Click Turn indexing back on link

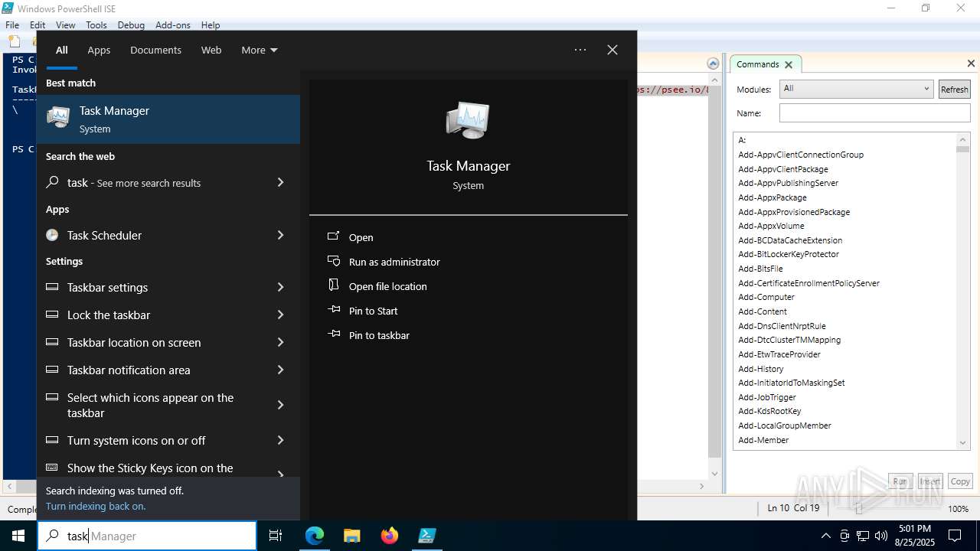[x=96, y=506]
